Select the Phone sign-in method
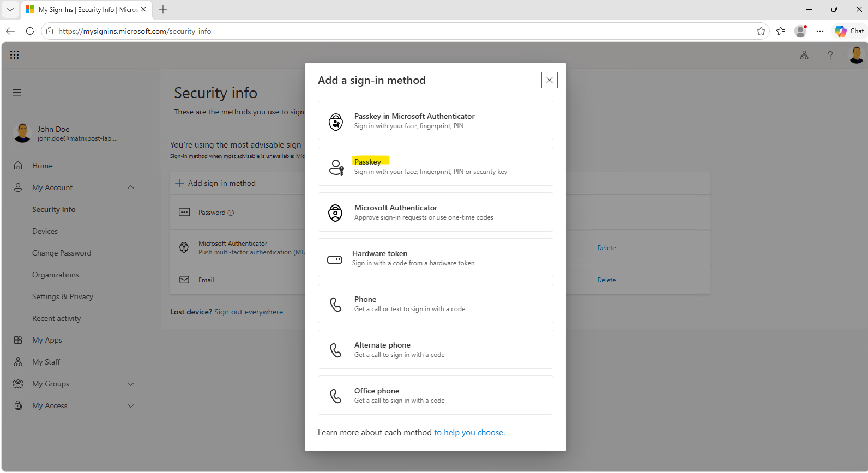This screenshot has width=868, height=473. 435,304
